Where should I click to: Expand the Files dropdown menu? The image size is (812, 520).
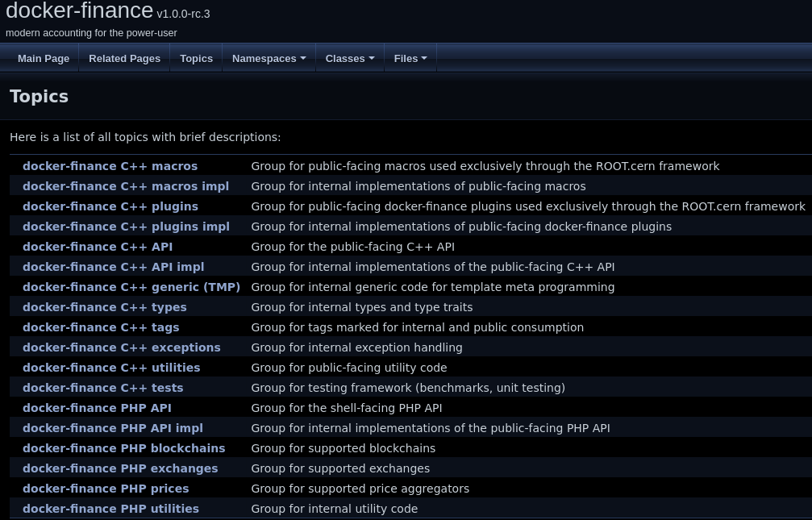[x=410, y=58]
